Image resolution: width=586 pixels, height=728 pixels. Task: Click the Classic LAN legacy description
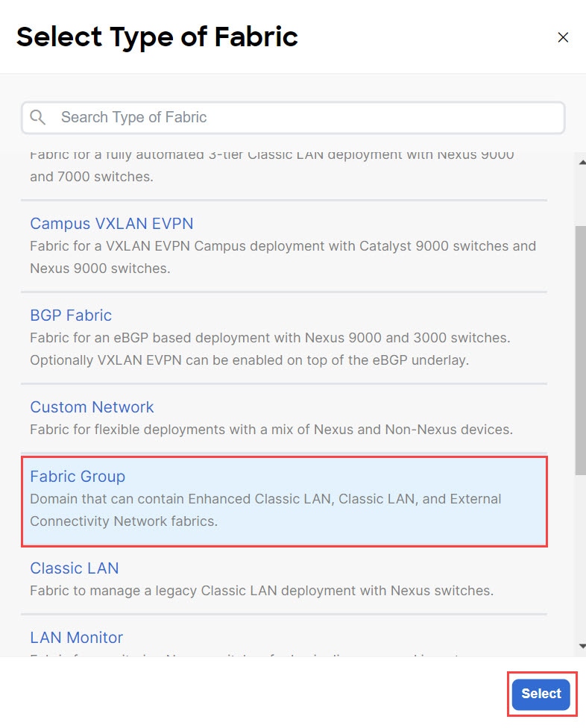[x=262, y=591]
